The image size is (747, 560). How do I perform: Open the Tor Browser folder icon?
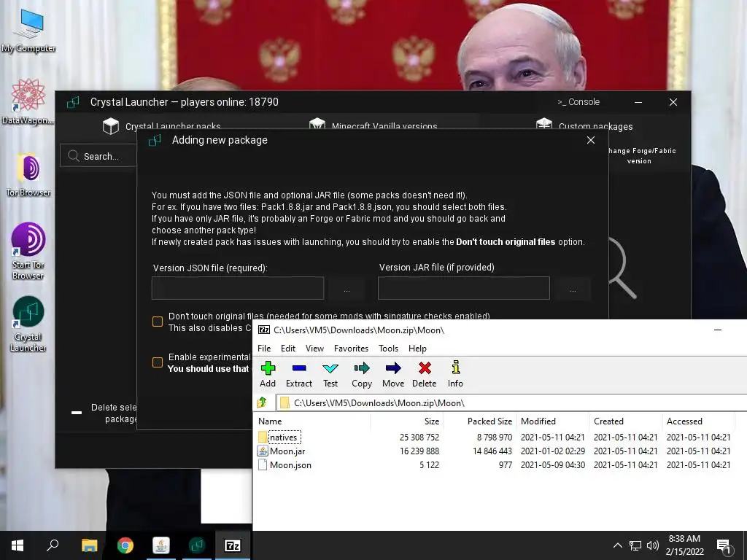[x=28, y=174]
